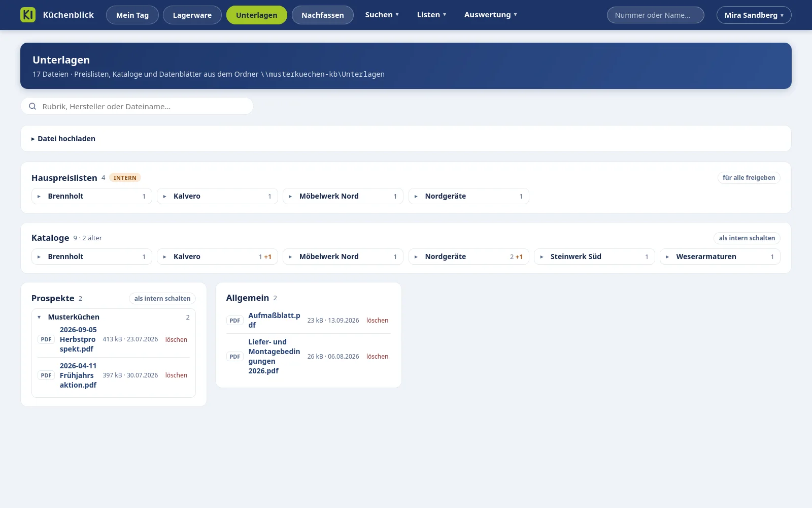Open Aufmaßblatt.pdf file
Image resolution: width=812 pixels, height=508 pixels.
[274, 321]
